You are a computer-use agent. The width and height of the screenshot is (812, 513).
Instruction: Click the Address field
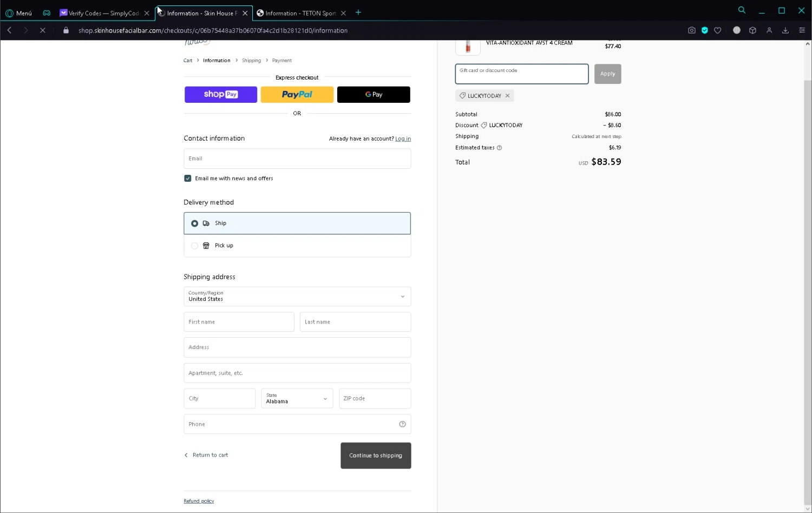tap(297, 347)
